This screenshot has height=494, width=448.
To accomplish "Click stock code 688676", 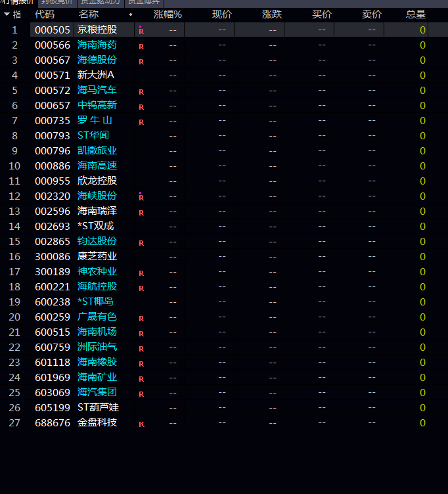I will [x=53, y=423].
